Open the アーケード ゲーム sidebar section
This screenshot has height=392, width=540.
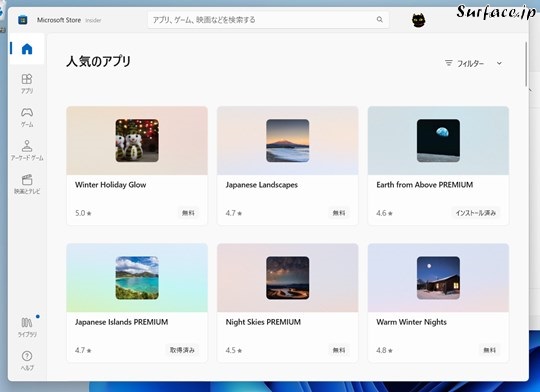click(x=27, y=150)
